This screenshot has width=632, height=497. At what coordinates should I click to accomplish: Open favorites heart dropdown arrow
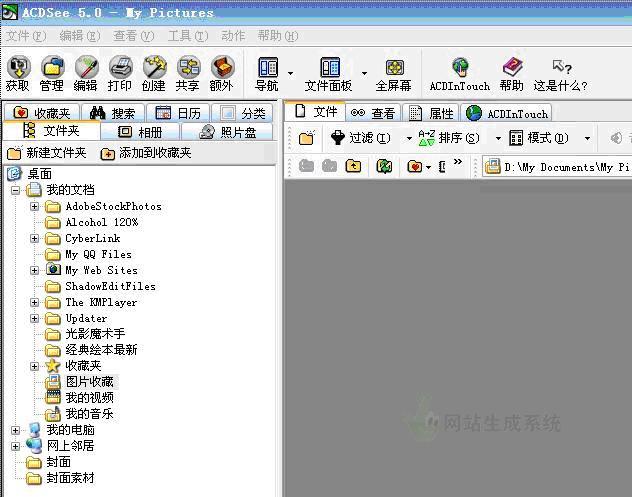tap(428, 167)
